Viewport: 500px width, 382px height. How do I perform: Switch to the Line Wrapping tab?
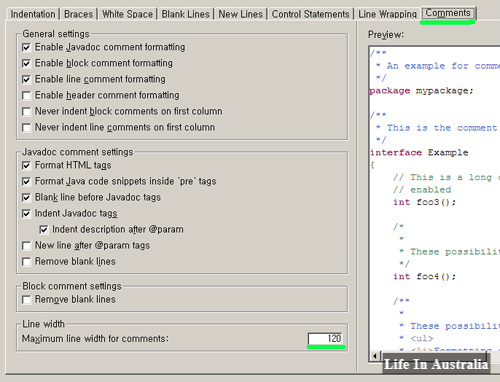point(387,14)
